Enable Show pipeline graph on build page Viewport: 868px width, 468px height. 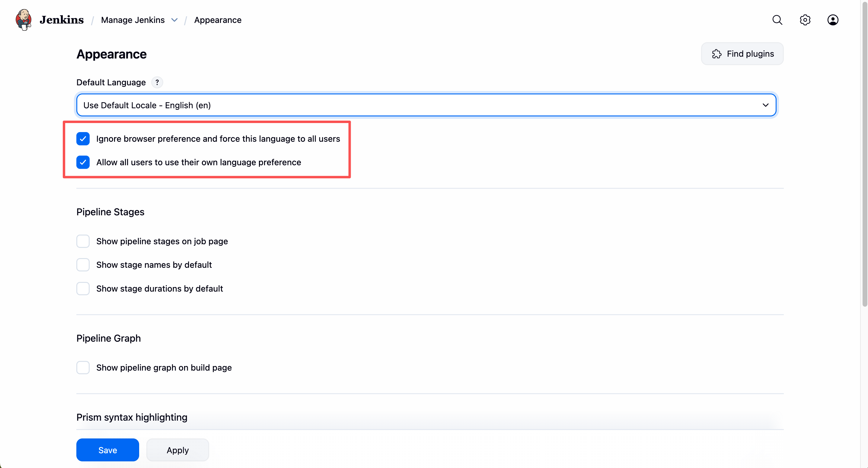[x=83, y=368]
